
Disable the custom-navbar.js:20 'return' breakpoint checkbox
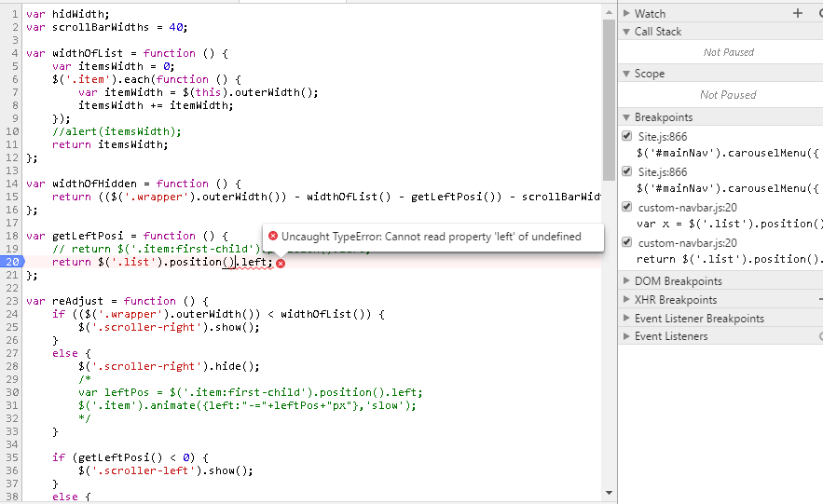(626, 242)
